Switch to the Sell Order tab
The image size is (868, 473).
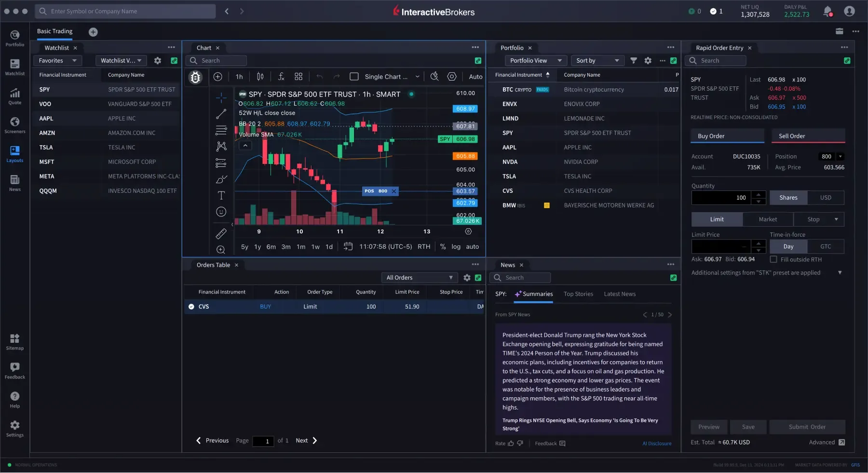click(x=791, y=136)
